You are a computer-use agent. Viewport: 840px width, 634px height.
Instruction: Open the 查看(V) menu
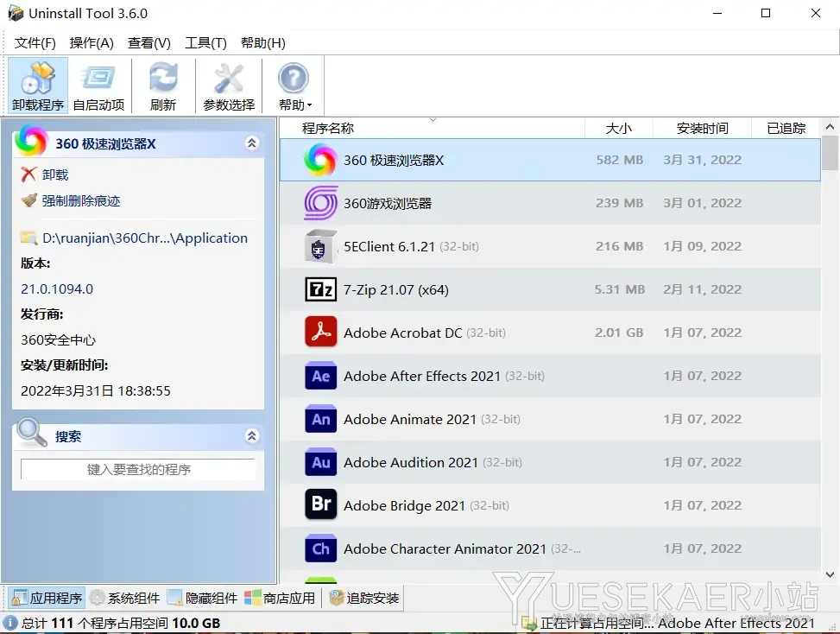149,43
